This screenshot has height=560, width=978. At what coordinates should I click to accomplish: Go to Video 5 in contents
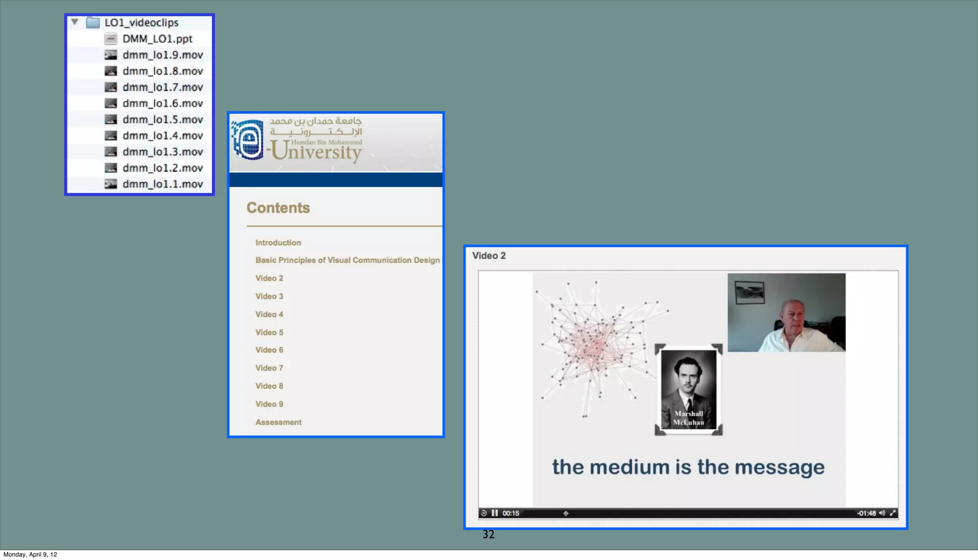click(269, 332)
